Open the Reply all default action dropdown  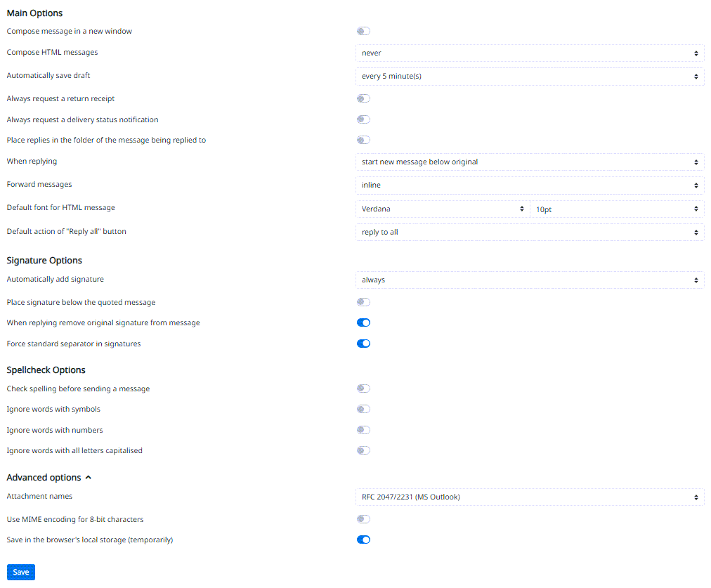pyautogui.click(x=530, y=232)
